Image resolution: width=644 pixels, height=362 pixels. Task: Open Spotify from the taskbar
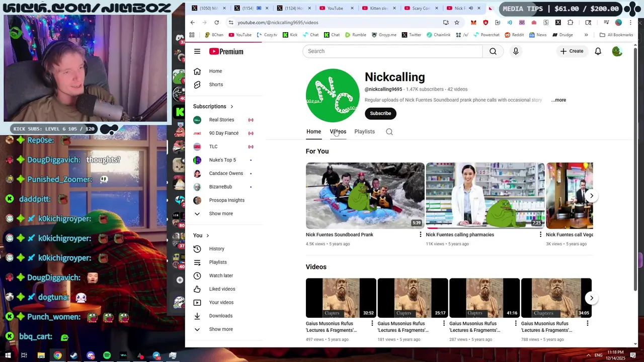point(107,355)
